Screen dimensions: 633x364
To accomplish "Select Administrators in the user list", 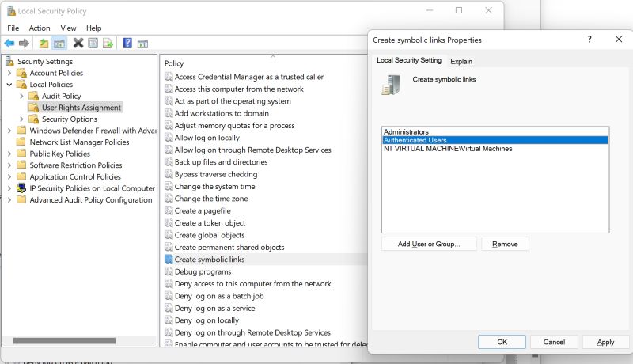I will tap(406, 131).
